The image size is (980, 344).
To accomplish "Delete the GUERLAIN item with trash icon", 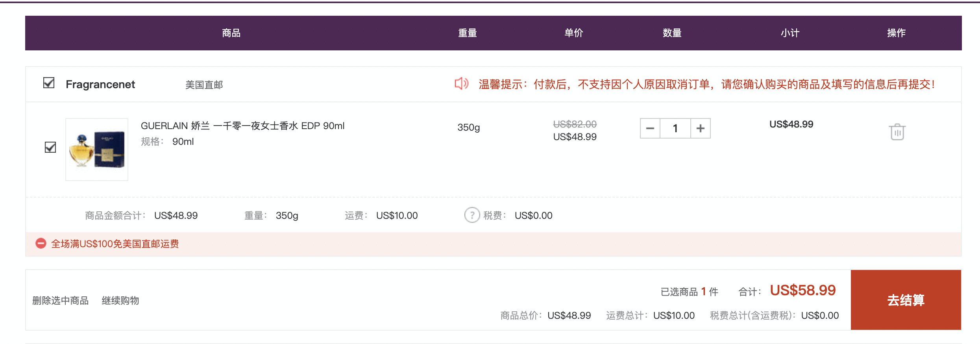I will pyautogui.click(x=897, y=132).
